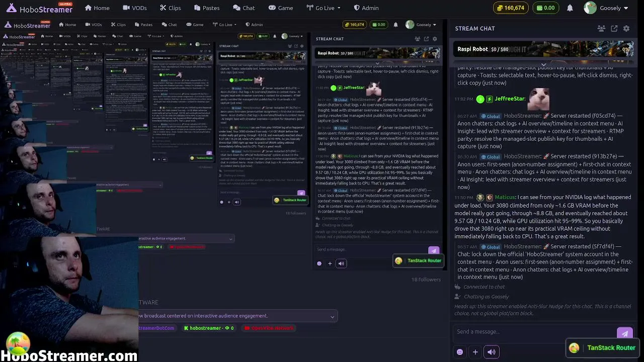The height and width of the screenshot is (362, 644).
Task: Expand chevron below the nested preview Raspi Robot banner
Action: [377, 63]
